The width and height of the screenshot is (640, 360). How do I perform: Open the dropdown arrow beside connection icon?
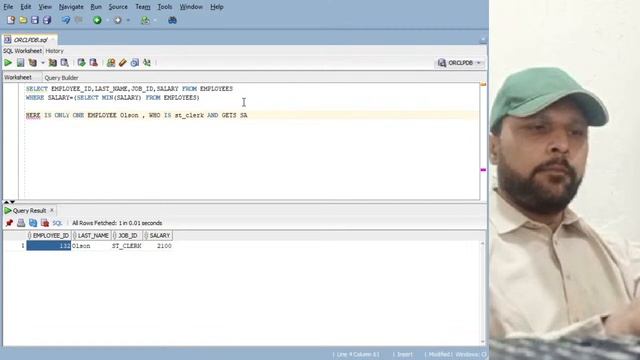tap(156, 20)
